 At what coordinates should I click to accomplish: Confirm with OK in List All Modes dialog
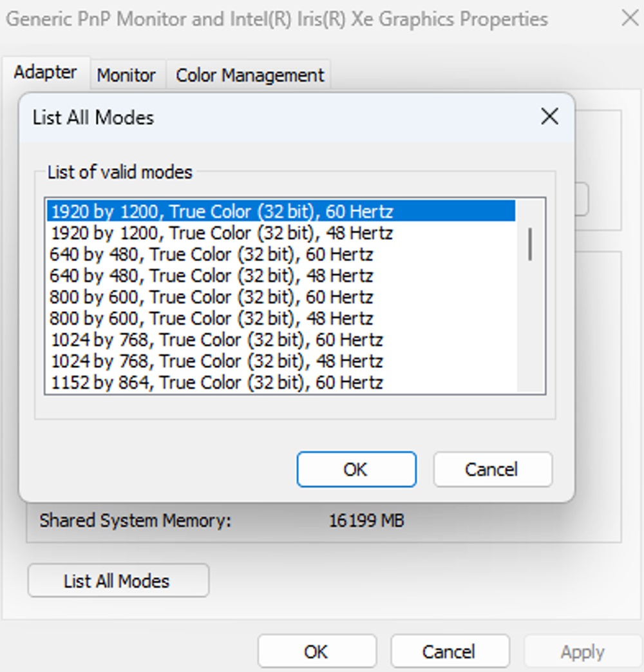[356, 469]
